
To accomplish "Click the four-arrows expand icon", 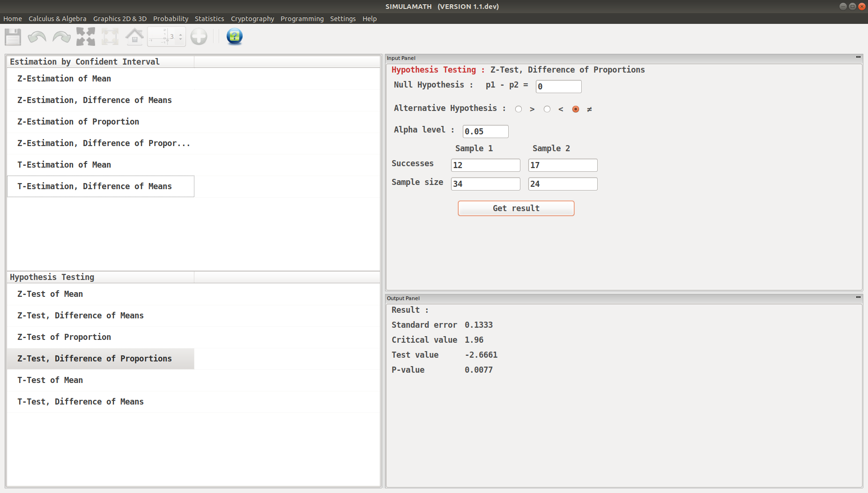I will [x=86, y=37].
